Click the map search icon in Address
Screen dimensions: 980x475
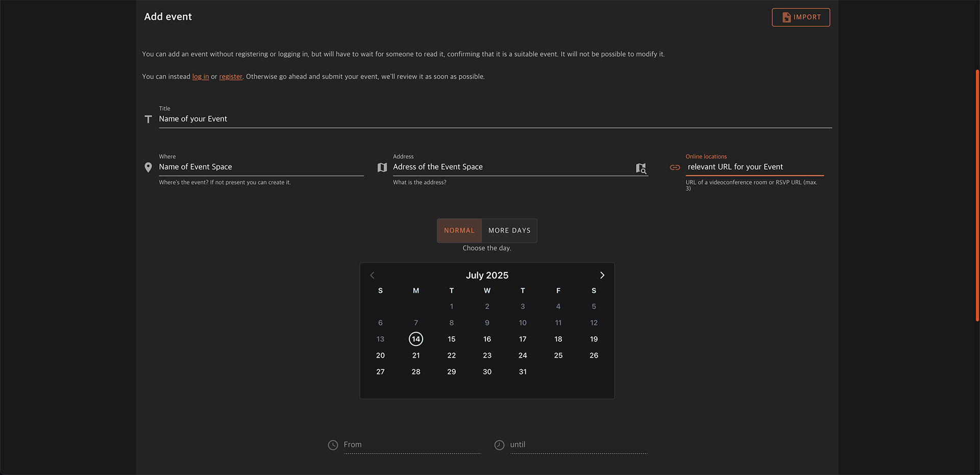(641, 168)
